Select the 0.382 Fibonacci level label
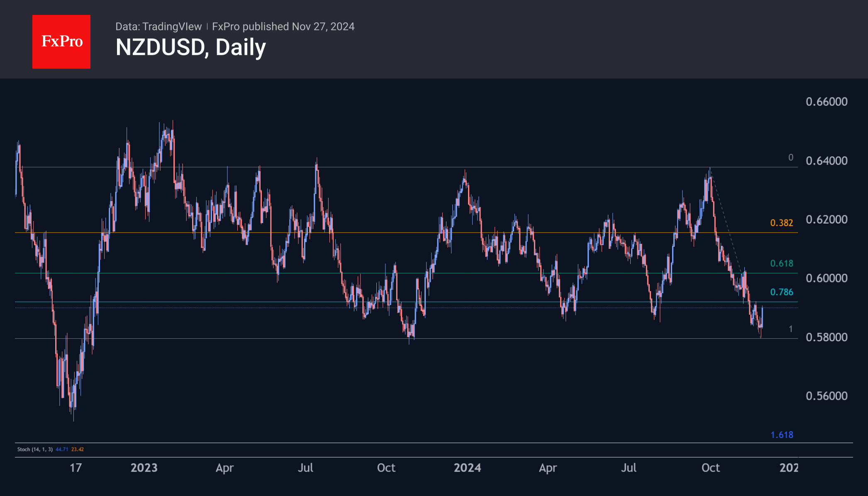Screen dimensions: 868x496 (x=781, y=223)
